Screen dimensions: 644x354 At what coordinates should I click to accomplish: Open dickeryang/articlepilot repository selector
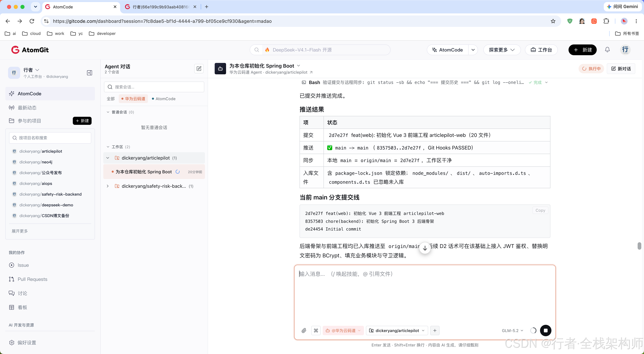click(x=397, y=331)
